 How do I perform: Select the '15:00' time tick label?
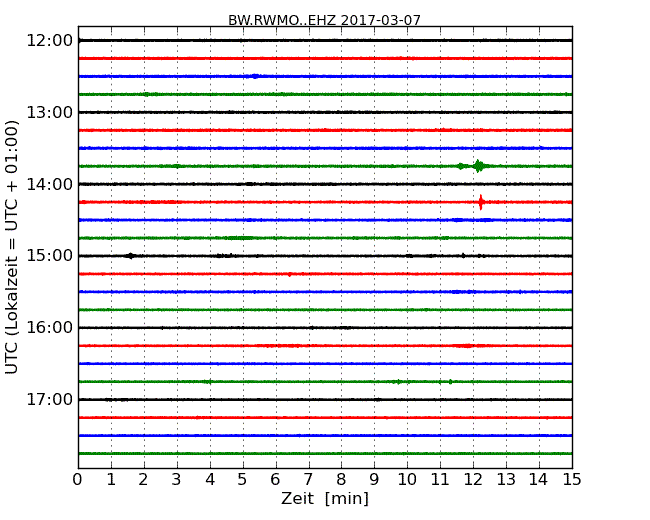click(x=50, y=256)
